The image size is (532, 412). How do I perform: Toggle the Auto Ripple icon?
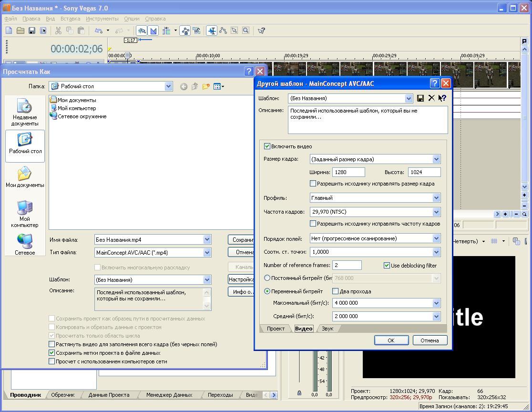pyautogui.click(x=166, y=31)
